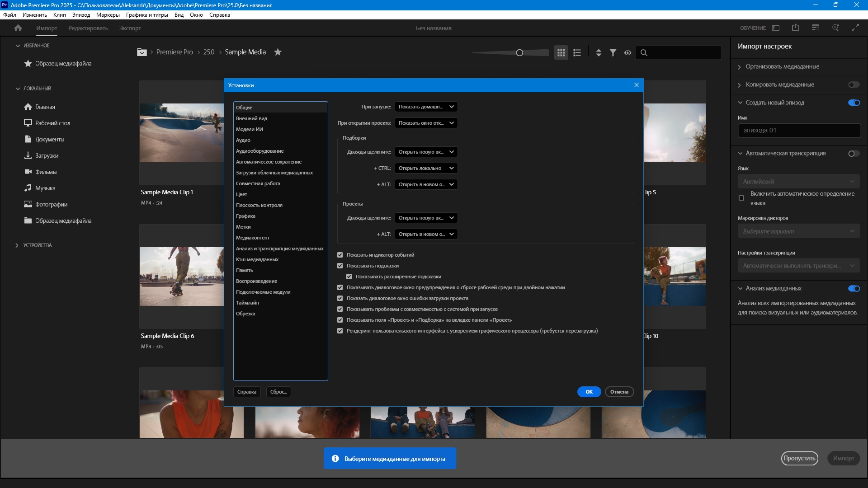Expand Организовать медиаданные section

coord(782,66)
